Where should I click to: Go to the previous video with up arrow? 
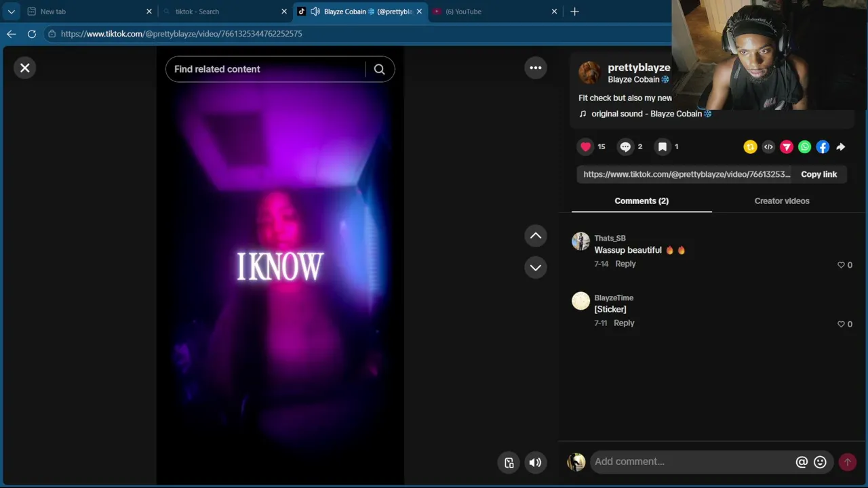pos(536,236)
